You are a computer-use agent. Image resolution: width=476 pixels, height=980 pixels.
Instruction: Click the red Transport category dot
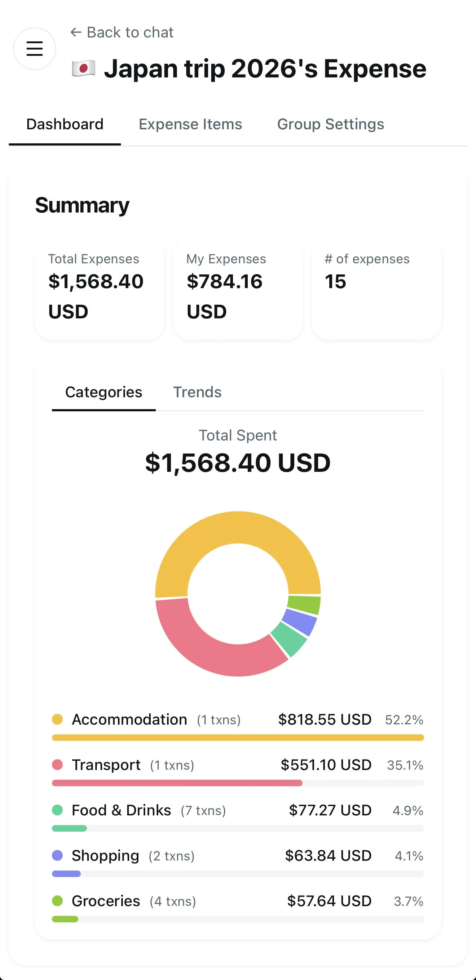tap(57, 765)
